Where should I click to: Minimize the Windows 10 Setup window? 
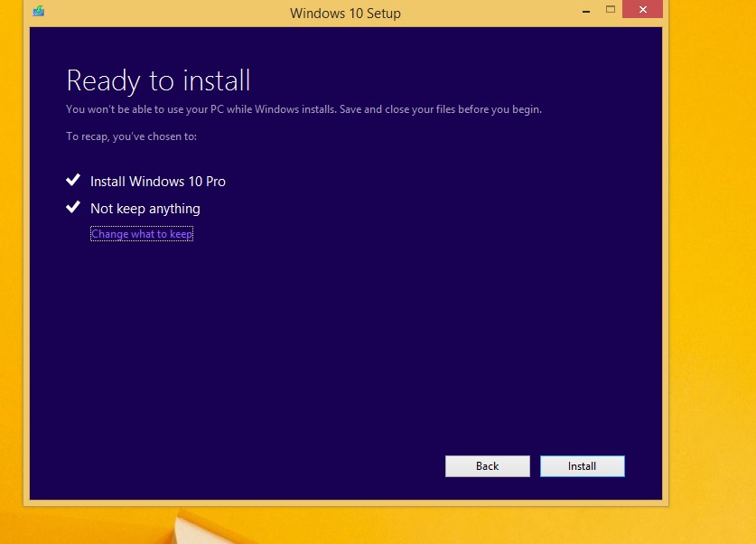[x=586, y=11]
